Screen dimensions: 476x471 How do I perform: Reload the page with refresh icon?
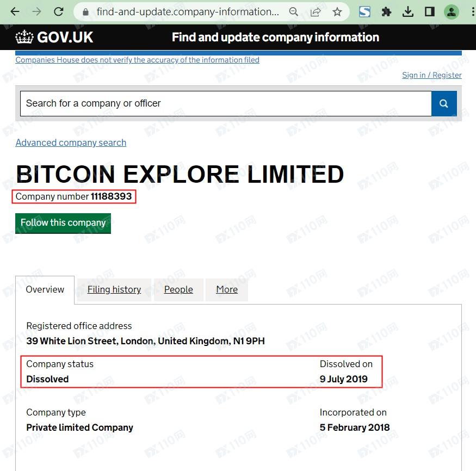coord(59,11)
